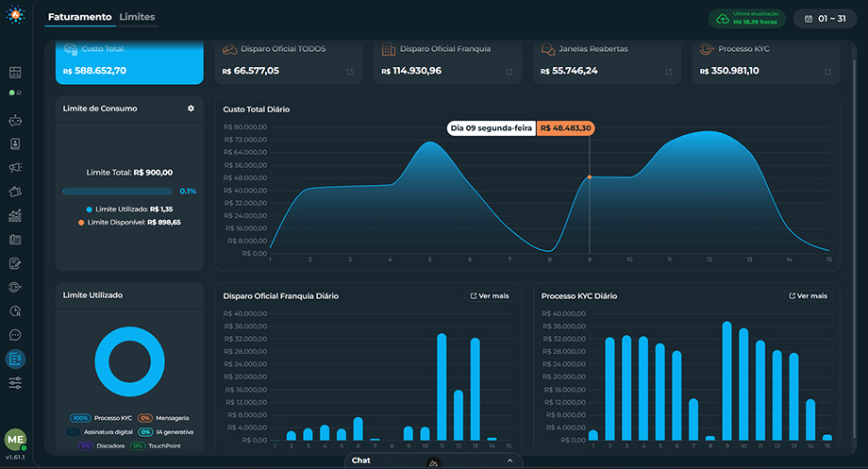Open the chatbot robot sidebar icon

tap(15, 120)
